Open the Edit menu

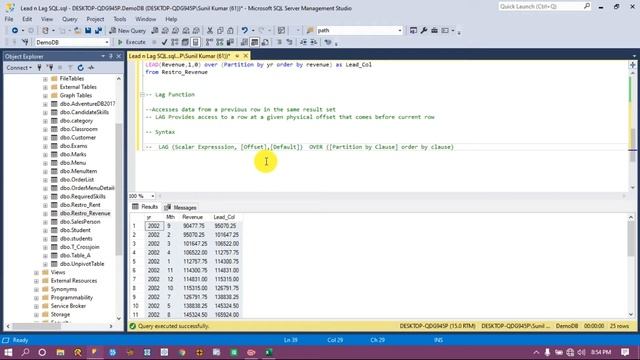[27, 19]
